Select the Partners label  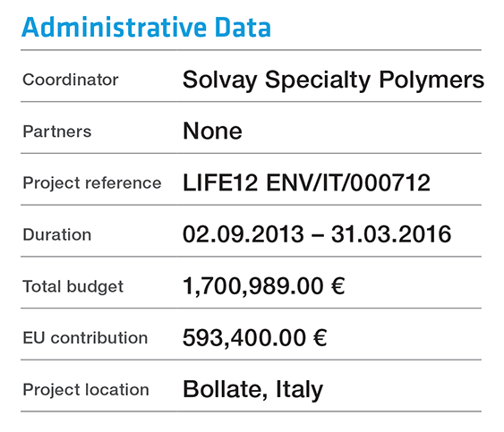[57, 131]
